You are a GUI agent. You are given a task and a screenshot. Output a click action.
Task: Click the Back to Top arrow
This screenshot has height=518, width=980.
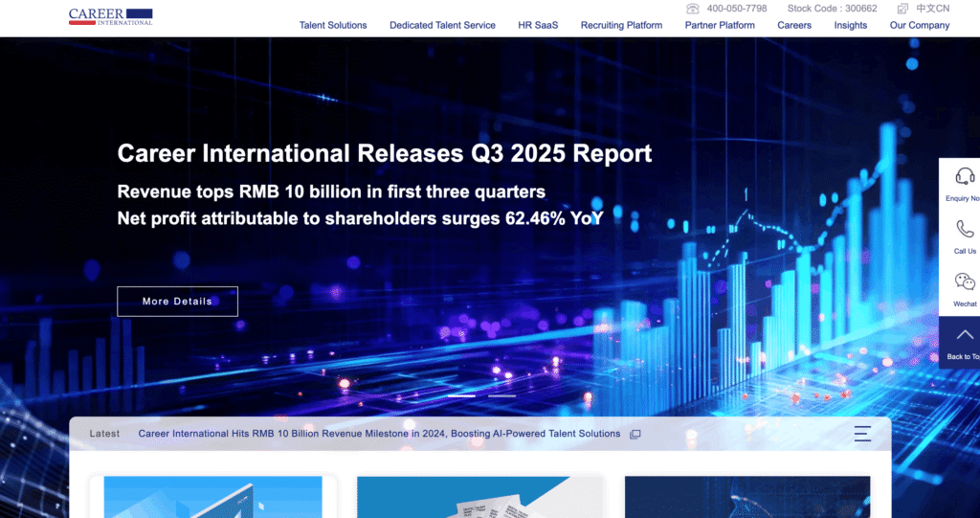click(965, 335)
